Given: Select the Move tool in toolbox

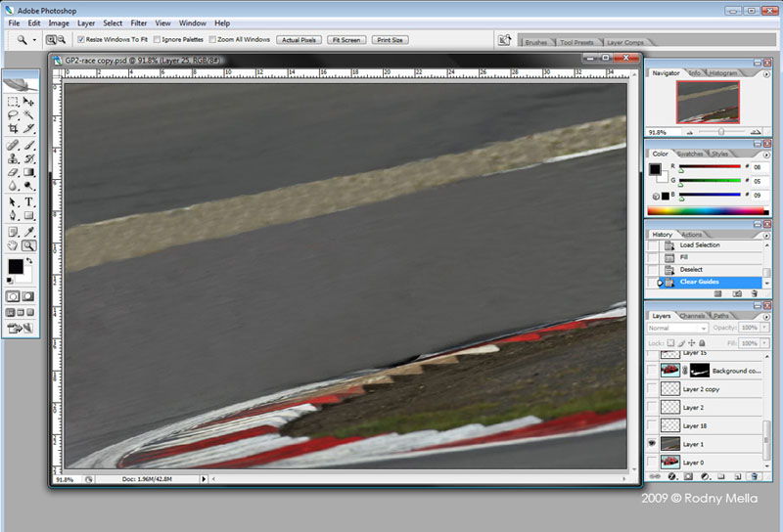Looking at the screenshot, I should coord(29,102).
